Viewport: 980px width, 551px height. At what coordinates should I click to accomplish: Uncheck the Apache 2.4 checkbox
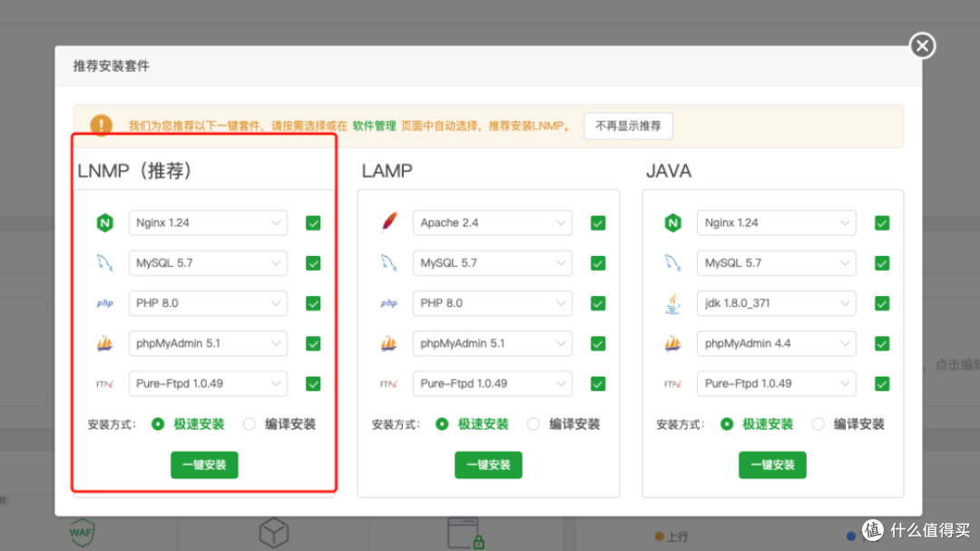coord(598,222)
